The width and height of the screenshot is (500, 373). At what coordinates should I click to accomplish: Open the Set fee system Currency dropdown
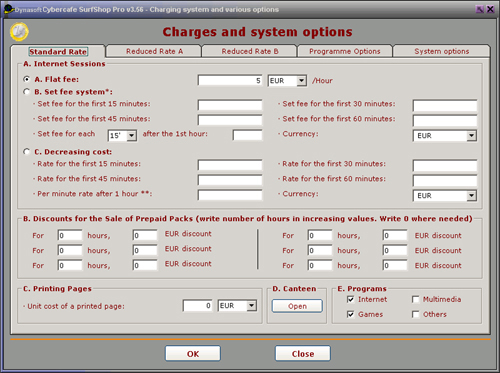pyautogui.click(x=471, y=136)
